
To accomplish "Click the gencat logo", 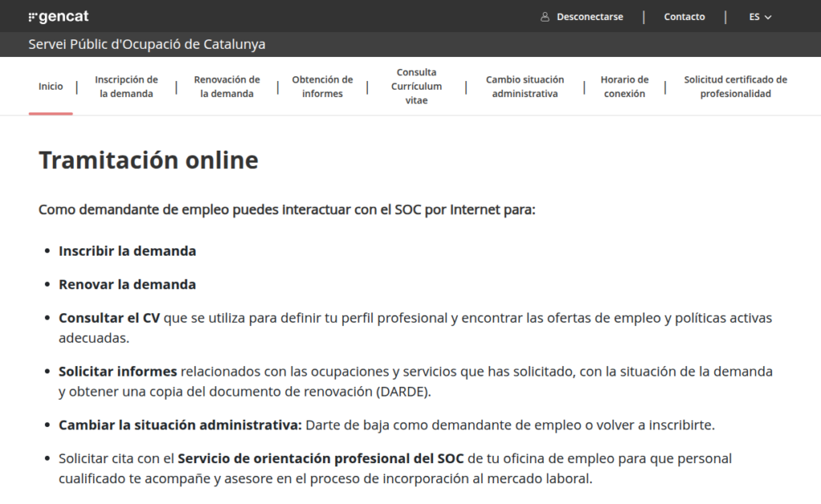I will [x=59, y=17].
